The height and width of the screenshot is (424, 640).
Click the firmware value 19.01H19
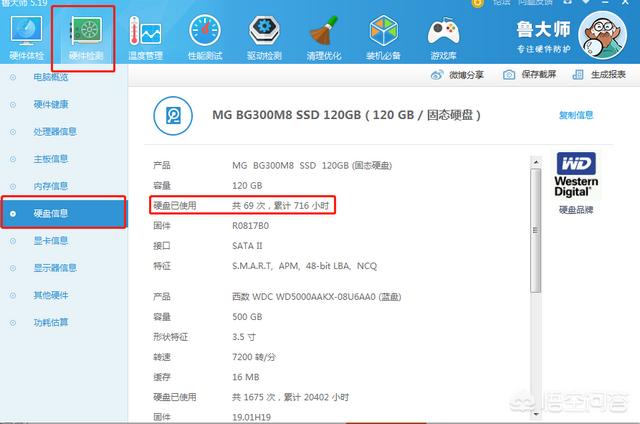[251, 417]
